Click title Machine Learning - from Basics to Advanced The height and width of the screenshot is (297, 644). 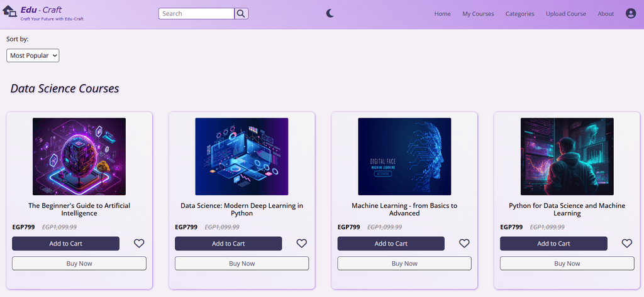pos(404,209)
